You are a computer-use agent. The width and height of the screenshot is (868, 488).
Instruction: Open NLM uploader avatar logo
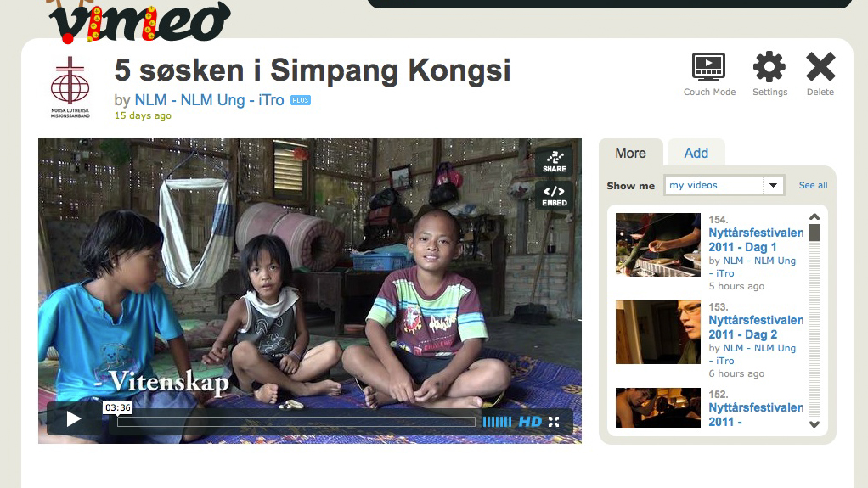(x=70, y=87)
